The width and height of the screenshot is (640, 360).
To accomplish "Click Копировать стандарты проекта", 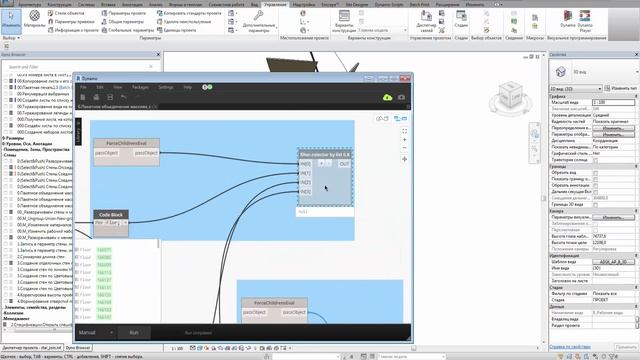I will pos(189,13).
